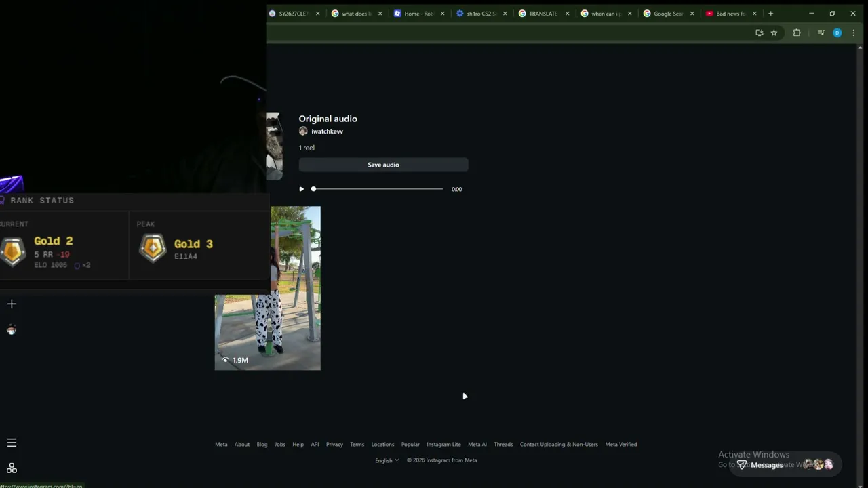
Task: Close the 'what does' Google tab
Action: click(380, 14)
